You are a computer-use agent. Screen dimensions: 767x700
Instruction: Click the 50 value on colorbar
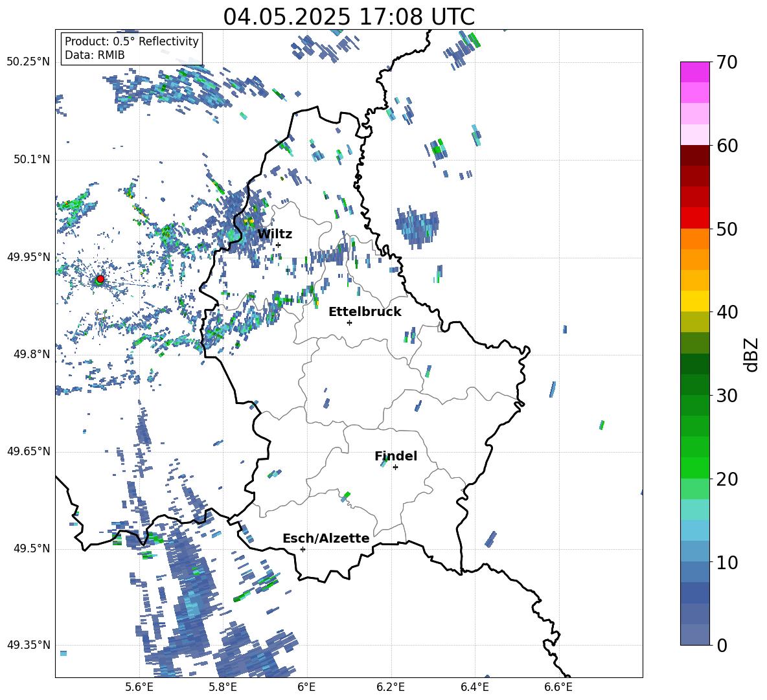tap(727, 229)
